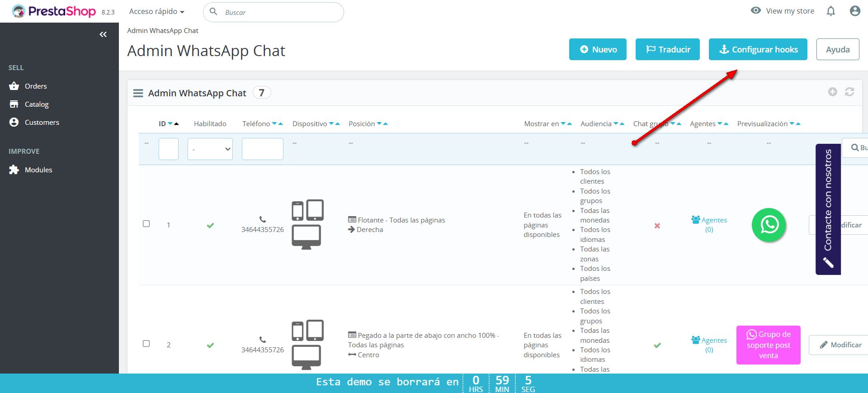This screenshot has width=868, height=393.
Task: Open the Acceso rápido dropdown
Action: click(x=156, y=12)
